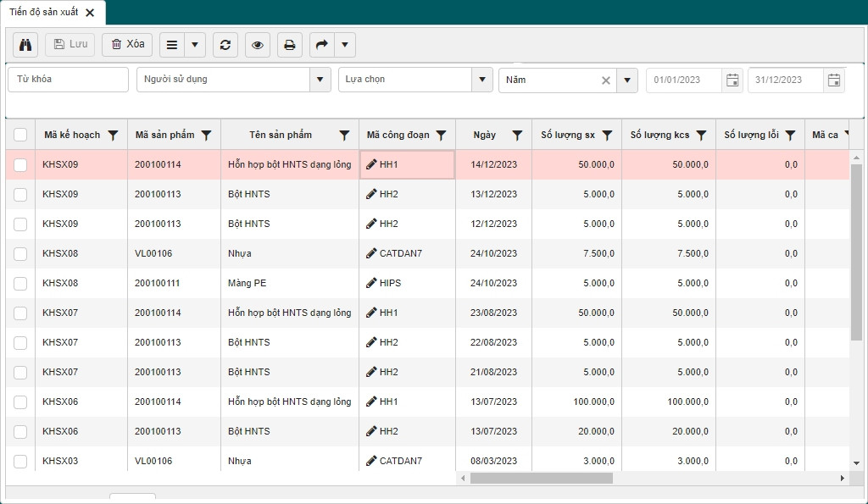Click the binoculars search icon
The height and width of the screenshot is (504, 868).
pyautogui.click(x=25, y=44)
